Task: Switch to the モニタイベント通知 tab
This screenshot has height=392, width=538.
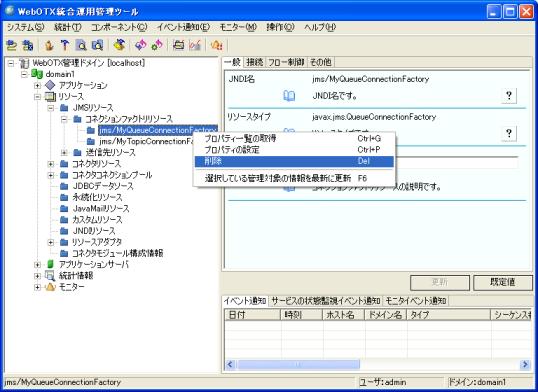Action: tap(416, 301)
